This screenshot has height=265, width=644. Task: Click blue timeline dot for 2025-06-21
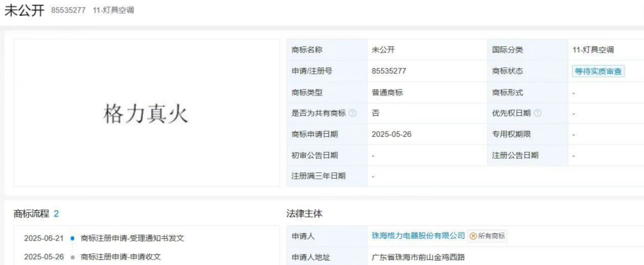pyautogui.click(x=73, y=238)
